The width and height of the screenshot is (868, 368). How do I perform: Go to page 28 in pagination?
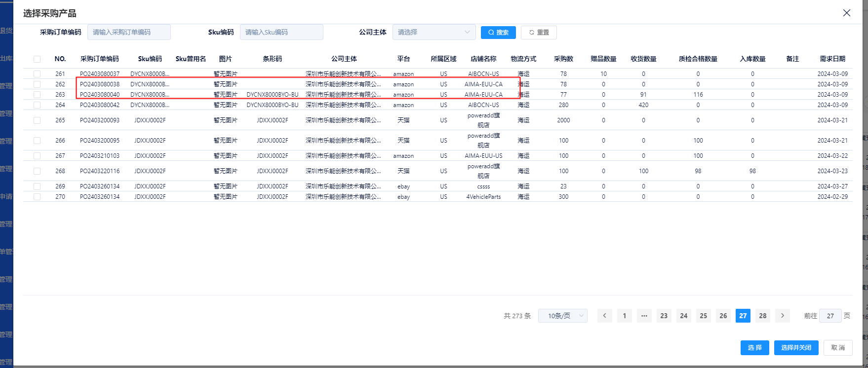pos(762,316)
